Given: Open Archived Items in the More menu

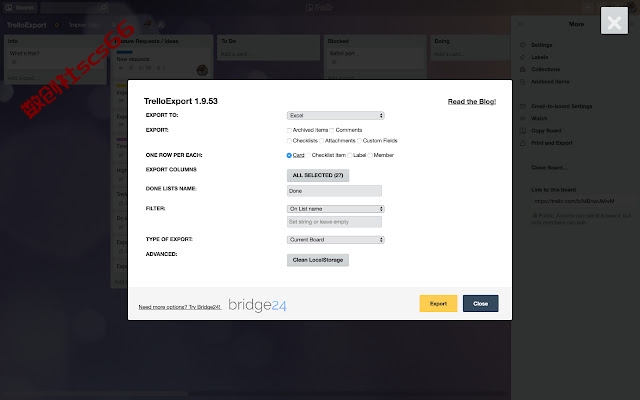Looking at the screenshot, I should click(x=550, y=82).
